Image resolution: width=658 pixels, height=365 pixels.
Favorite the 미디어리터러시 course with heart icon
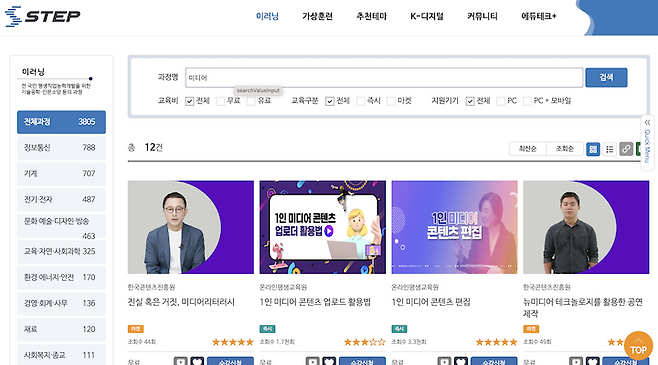(x=197, y=361)
